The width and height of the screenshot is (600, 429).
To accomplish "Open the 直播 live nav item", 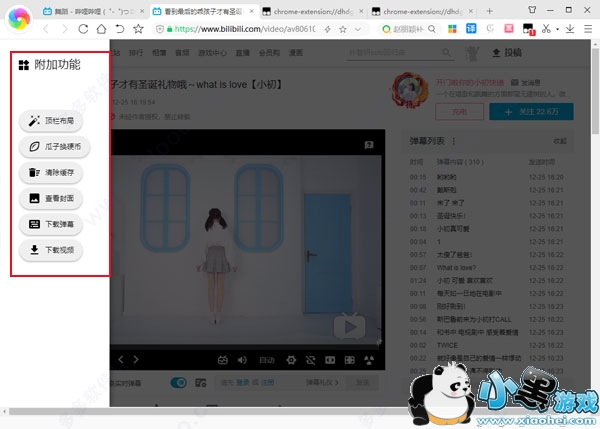I will (243, 53).
